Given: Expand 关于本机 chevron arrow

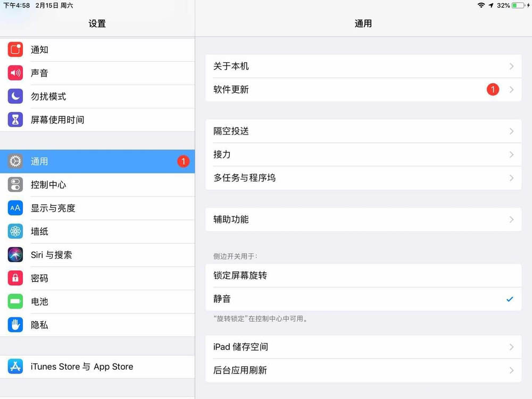Looking at the screenshot, I should point(511,66).
